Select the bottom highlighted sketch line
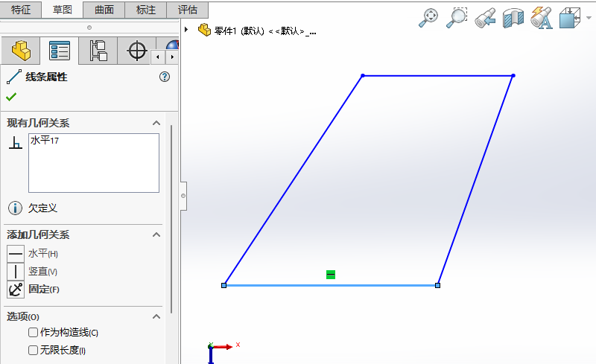596x364 pixels. [x=331, y=285]
